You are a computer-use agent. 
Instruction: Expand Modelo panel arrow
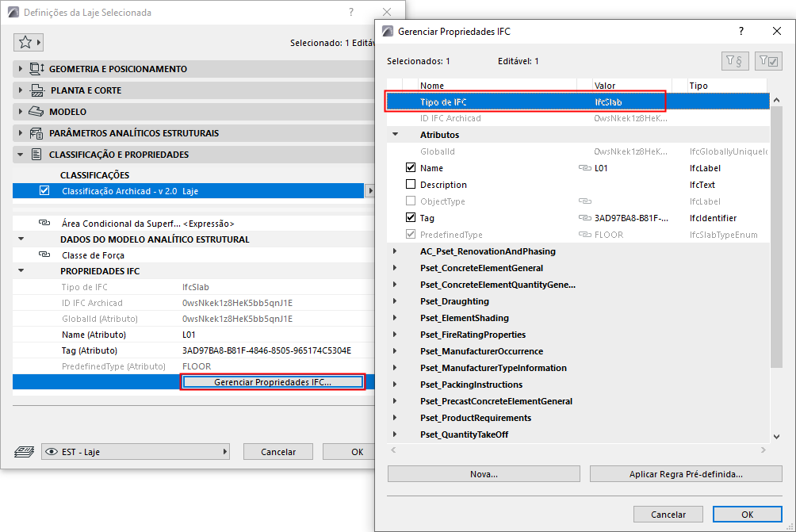point(21,112)
